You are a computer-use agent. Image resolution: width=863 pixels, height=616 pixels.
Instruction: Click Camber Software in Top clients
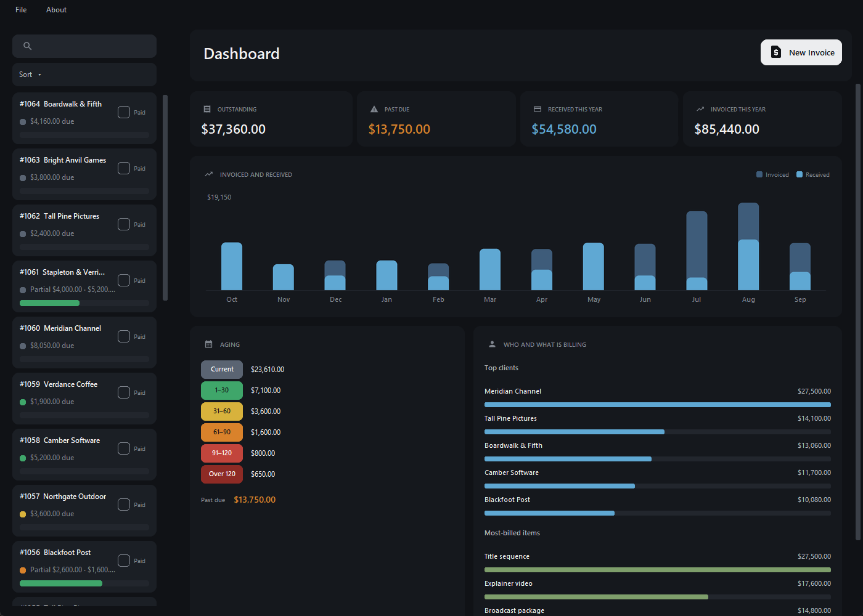[512, 472]
